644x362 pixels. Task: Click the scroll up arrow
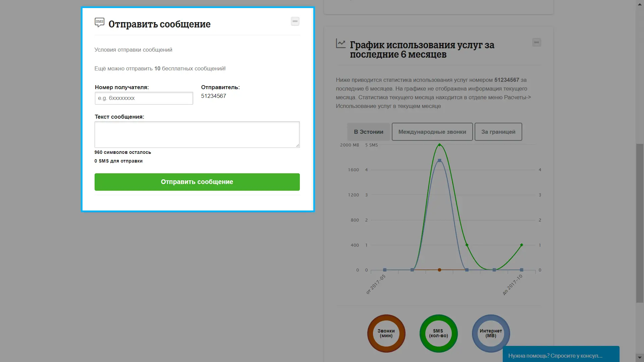coord(640,4)
